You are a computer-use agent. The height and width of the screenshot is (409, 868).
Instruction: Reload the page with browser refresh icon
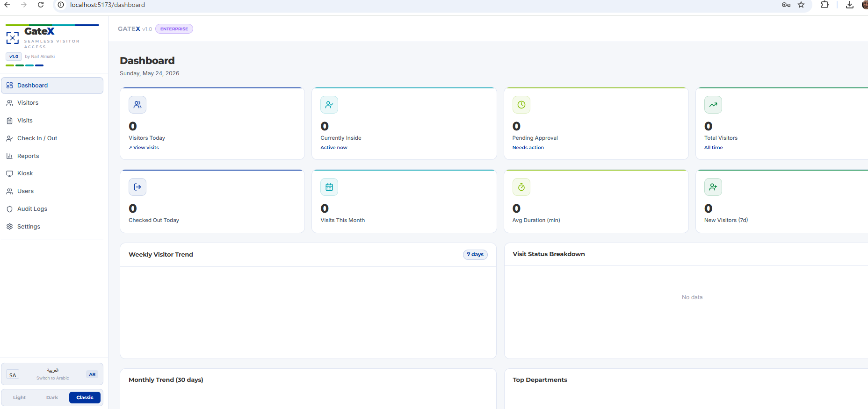click(41, 5)
